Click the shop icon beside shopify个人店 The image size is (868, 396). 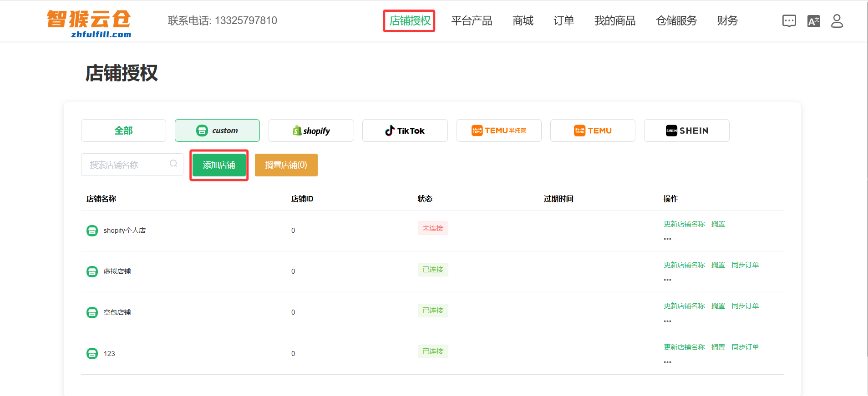pyautogui.click(x=92, y=231)
